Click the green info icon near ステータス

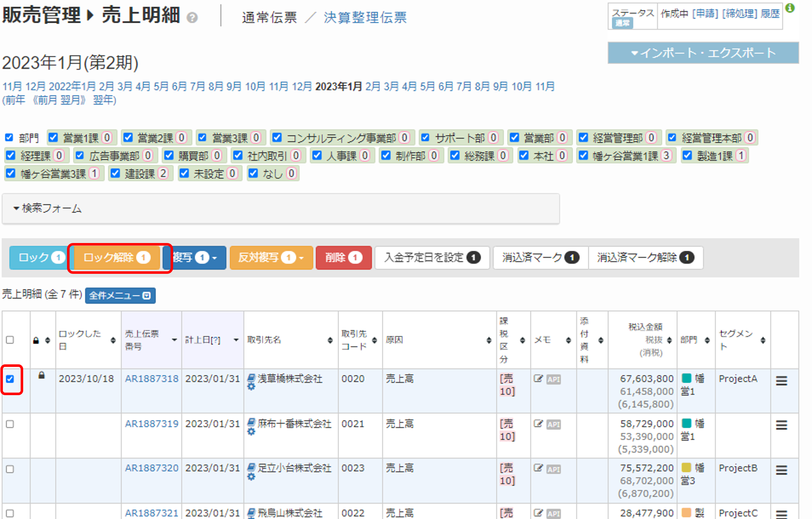pyautogui.click(x=790, y=8)
